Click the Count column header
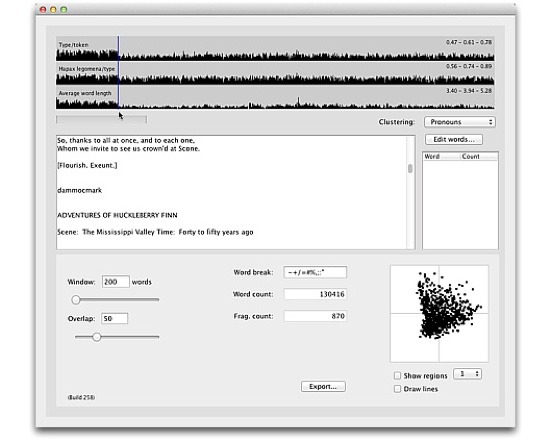Screen dimensions: 550x440 (479, 156)
